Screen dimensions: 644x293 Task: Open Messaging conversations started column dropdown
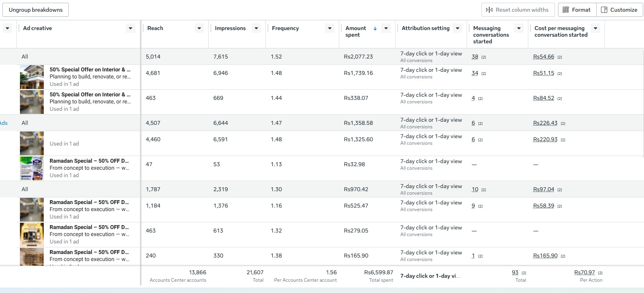tap(519, 28)
